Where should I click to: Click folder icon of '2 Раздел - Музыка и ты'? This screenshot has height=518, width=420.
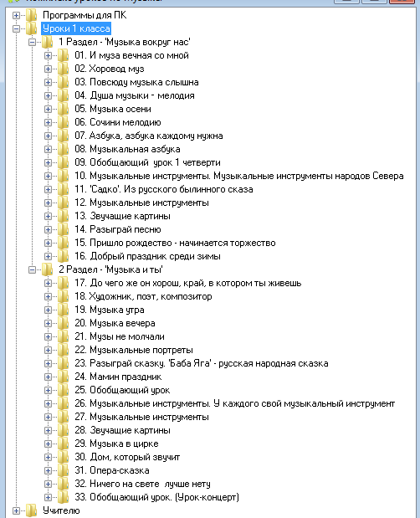47,270
